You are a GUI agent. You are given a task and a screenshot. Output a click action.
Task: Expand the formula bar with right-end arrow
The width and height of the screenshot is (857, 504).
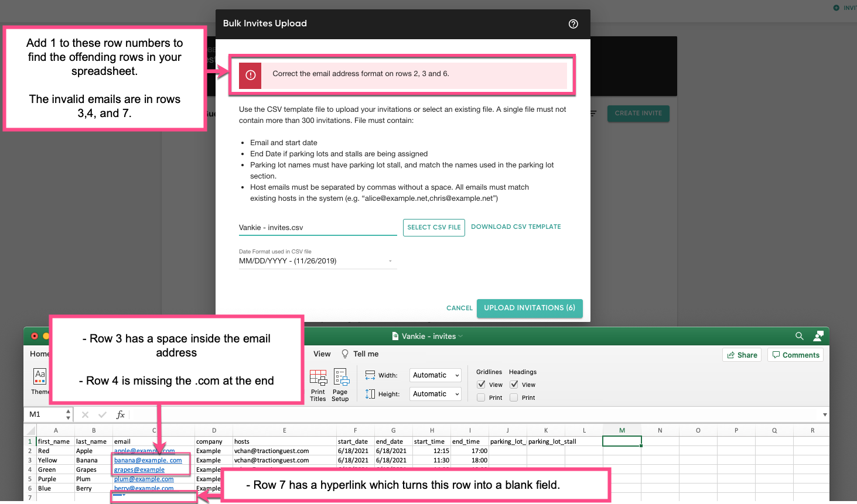(x=825, y=414)
